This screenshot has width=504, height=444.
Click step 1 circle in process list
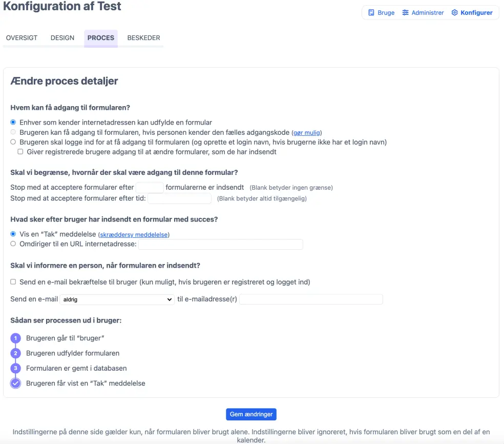15,338
